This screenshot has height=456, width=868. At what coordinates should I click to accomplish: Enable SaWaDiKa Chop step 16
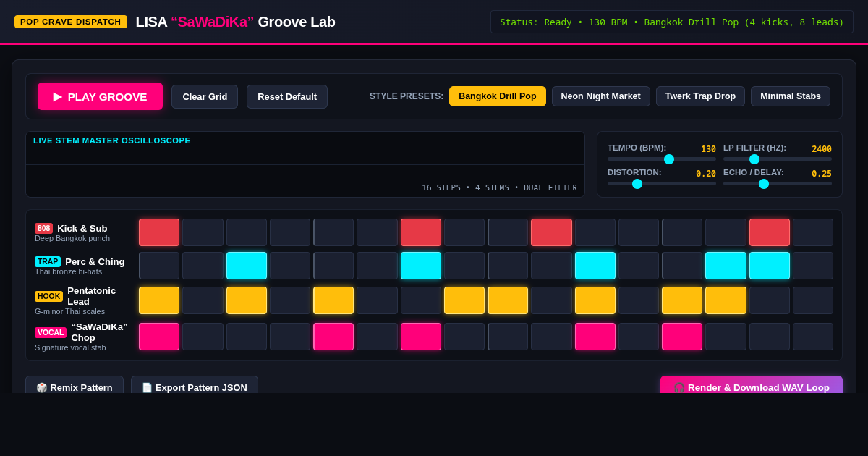[x=813, y=337]
